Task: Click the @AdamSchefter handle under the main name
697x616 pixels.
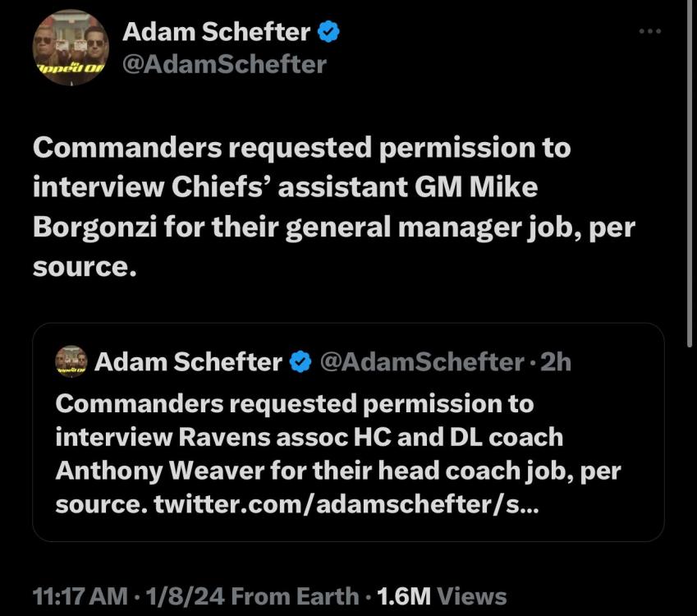Action: (223, 63)
